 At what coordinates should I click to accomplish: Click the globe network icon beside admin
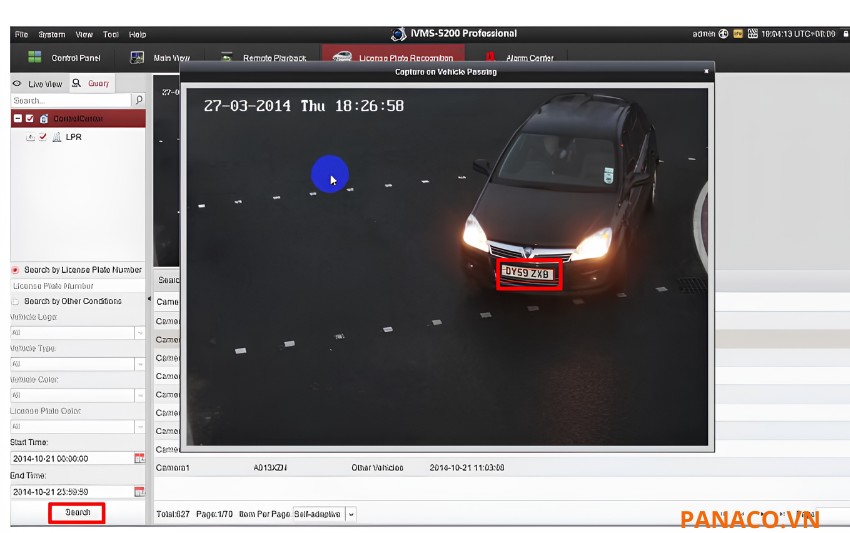723,34
